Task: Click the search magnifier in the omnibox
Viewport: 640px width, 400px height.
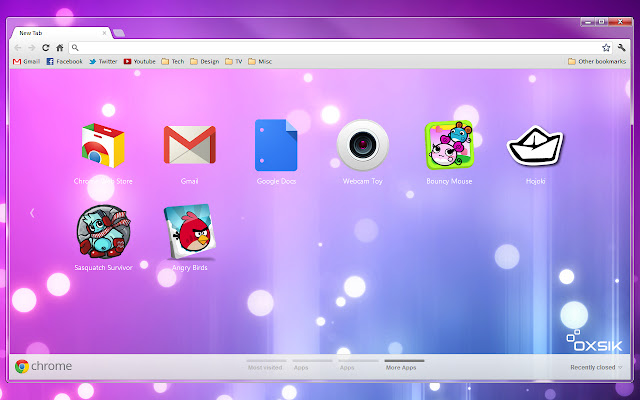Action: 75,48
